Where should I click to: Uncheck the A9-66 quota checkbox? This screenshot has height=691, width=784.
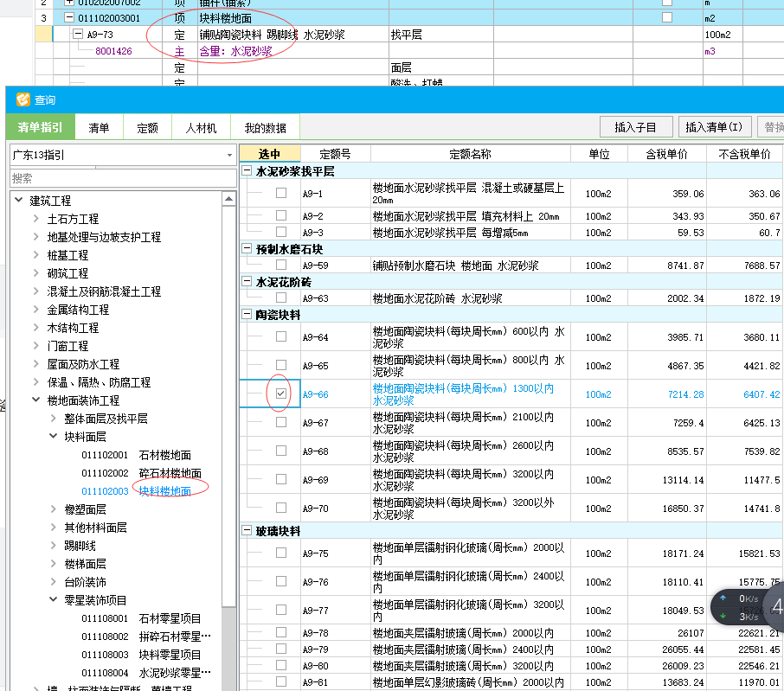point(281,393)
